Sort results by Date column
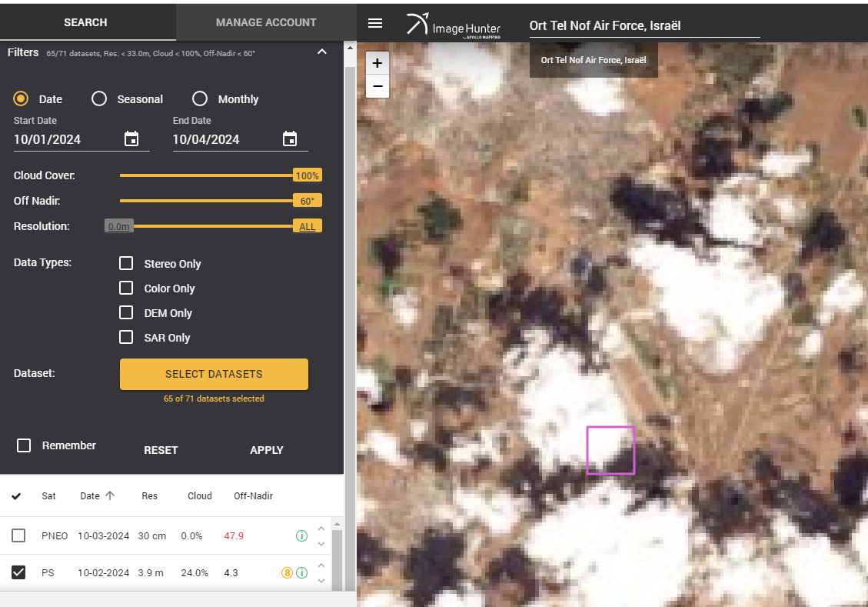868x607 pixels. (97, 495)
